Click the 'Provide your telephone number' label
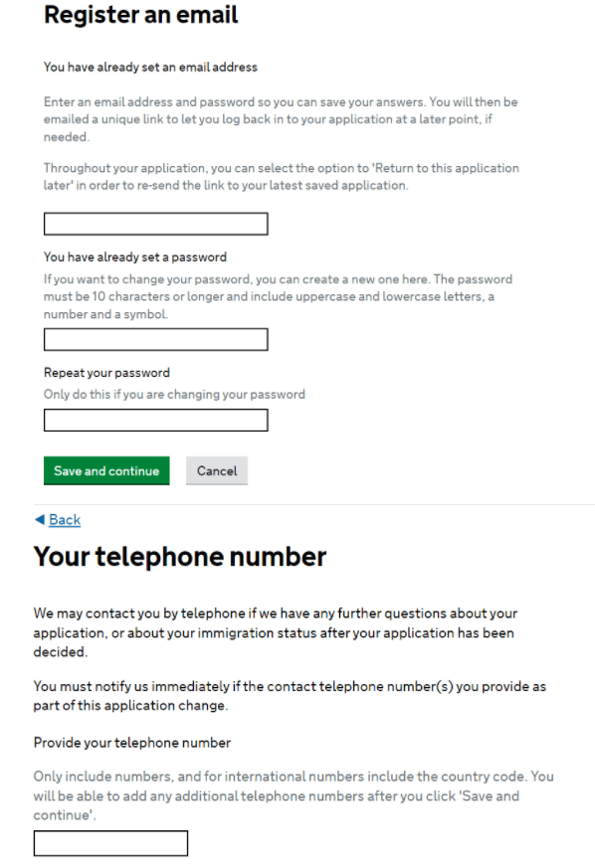The height and width of the screenshot is (868, 595). point(132,743)
